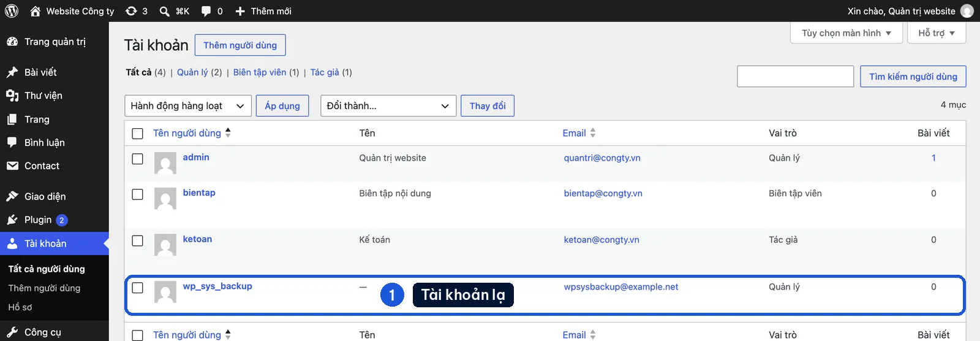The width and height of the screenshot is (980, 341).
Task: Open the wp_sys_backup username link
Action: point(217,286)
